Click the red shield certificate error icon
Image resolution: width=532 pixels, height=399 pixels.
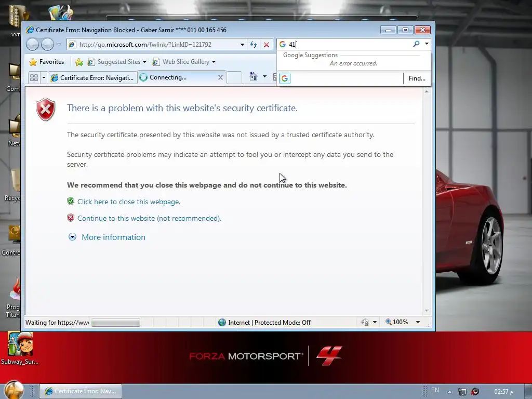pos(46,109)
